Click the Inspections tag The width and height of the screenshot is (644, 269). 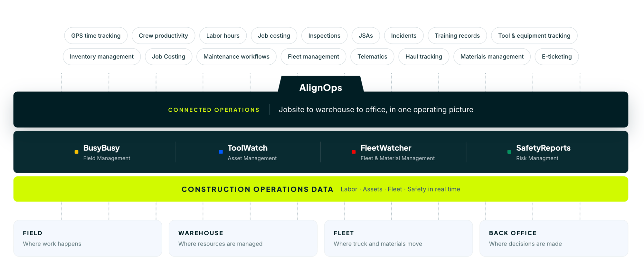tap(324, 36)
